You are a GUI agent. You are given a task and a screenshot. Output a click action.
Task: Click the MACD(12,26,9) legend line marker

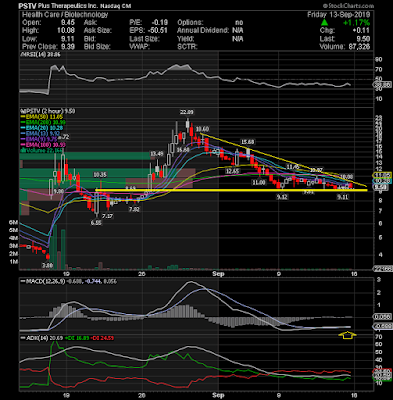[23, 282]
